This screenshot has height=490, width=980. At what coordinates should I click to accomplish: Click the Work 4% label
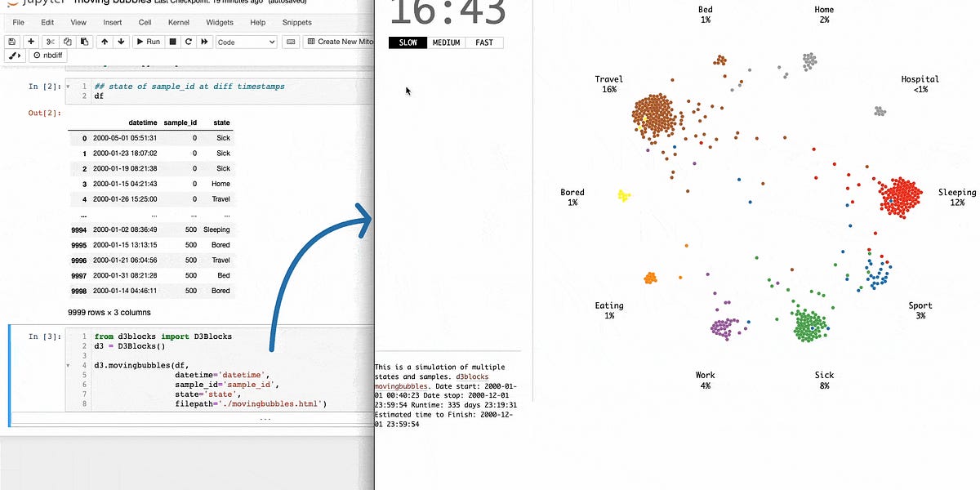tap(705, 381)
